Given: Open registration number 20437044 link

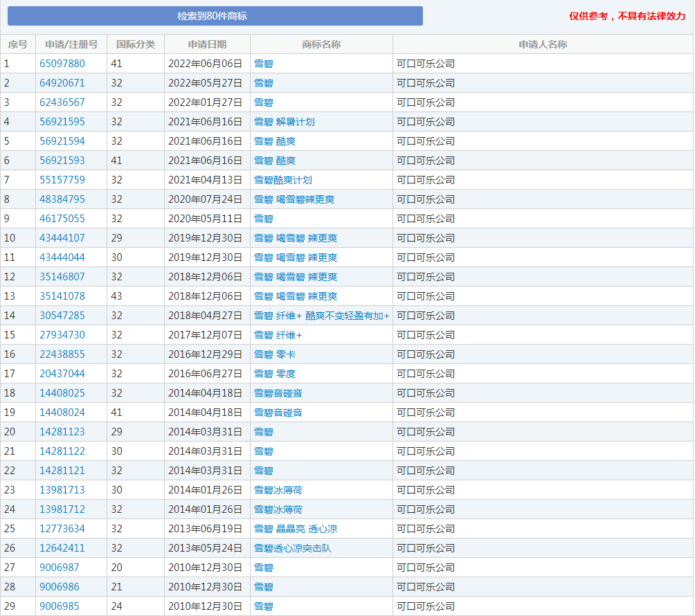Looking at the screenshot, I should pos(62,374).
